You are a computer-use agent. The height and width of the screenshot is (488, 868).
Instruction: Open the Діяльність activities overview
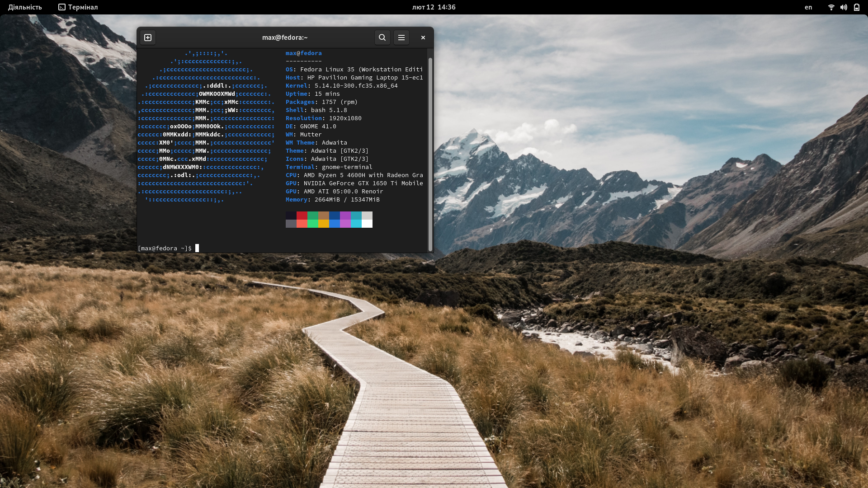coord(25,7)
